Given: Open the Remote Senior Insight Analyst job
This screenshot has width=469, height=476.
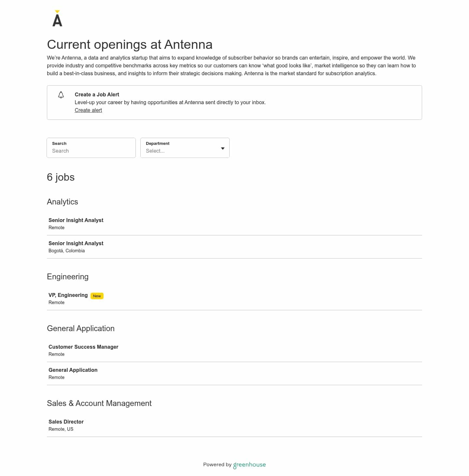Looking at the screenshot, I should tap(76, 220).
